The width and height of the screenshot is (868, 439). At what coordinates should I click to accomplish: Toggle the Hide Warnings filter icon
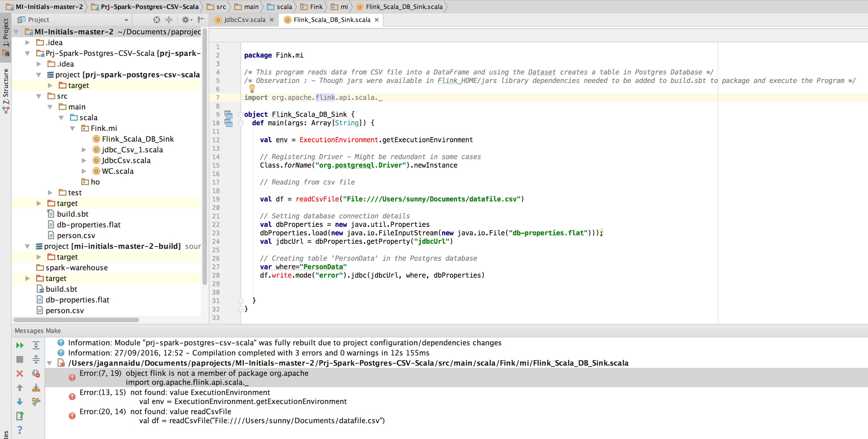click(x=36, y=374)
